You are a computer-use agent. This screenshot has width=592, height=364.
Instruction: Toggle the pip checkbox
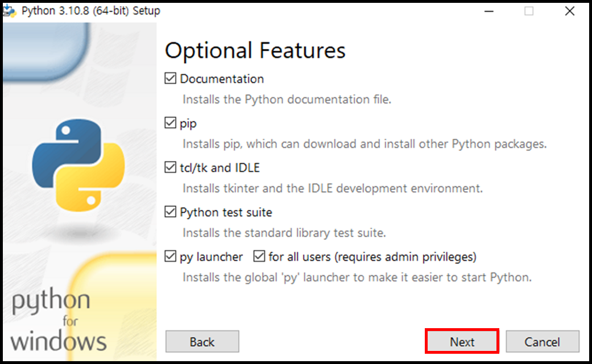pyautogui.click(x=170, y=123)
